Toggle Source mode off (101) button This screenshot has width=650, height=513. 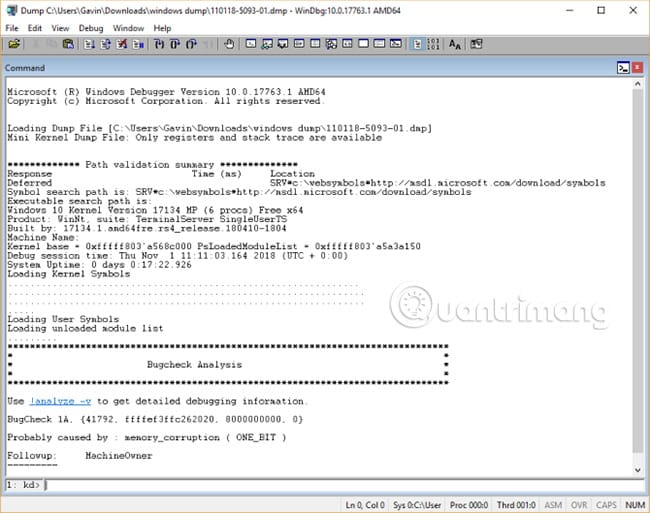point(433,44)
